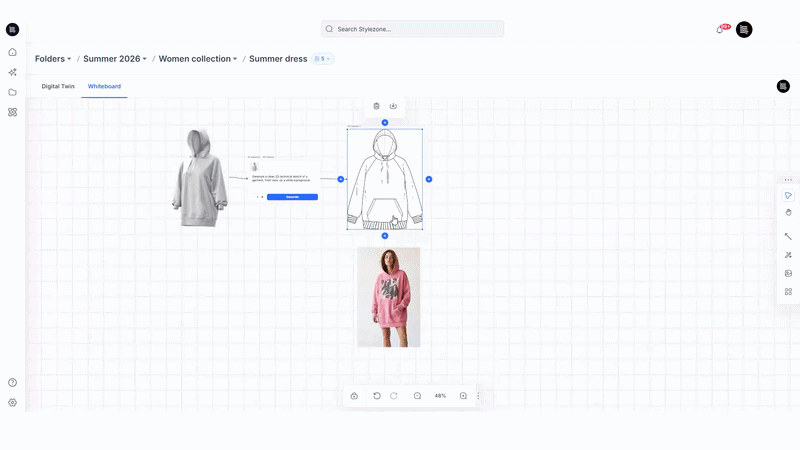Download the selected hoodie sketch
This screenshot has height=450, width=800.
coord(393,106)
